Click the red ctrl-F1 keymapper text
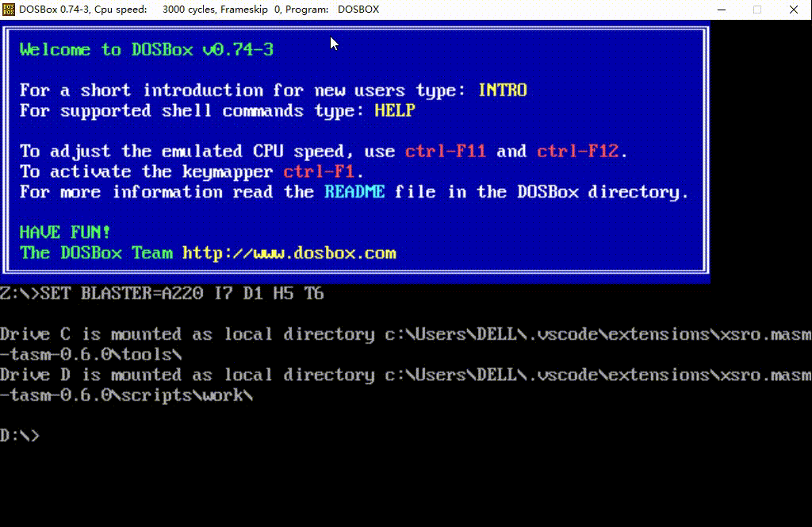Screen dimensions: 812x527 [319, 171]
